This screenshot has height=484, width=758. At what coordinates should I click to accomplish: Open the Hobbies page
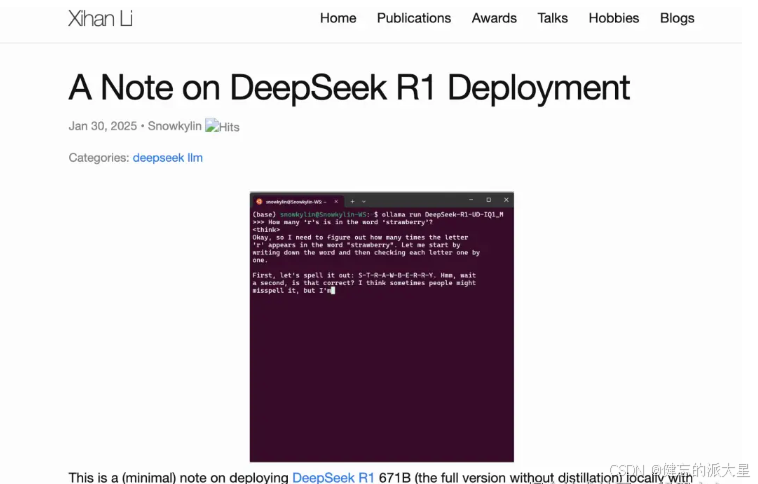click(x=613, y=18)
